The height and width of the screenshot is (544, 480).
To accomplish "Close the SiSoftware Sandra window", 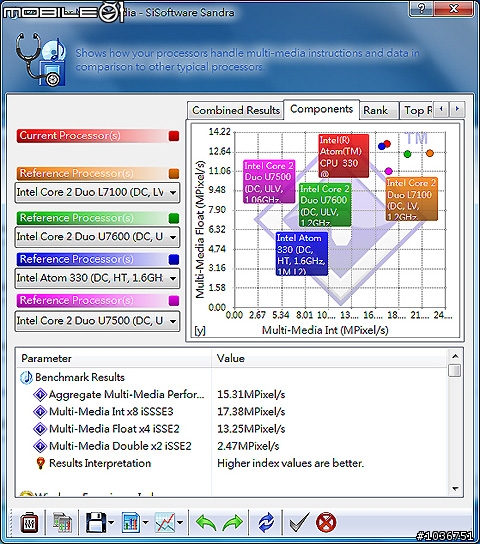I will [x=453, y=8].
